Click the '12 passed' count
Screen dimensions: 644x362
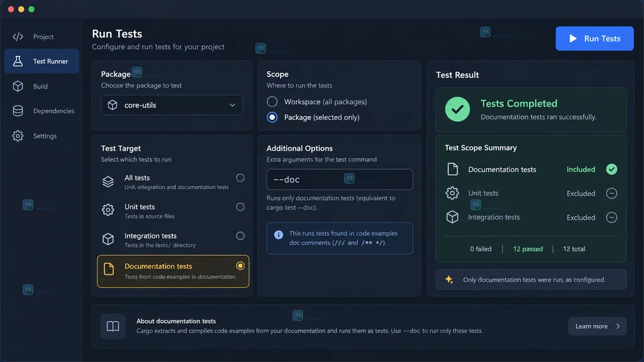(x=528, y=249)
